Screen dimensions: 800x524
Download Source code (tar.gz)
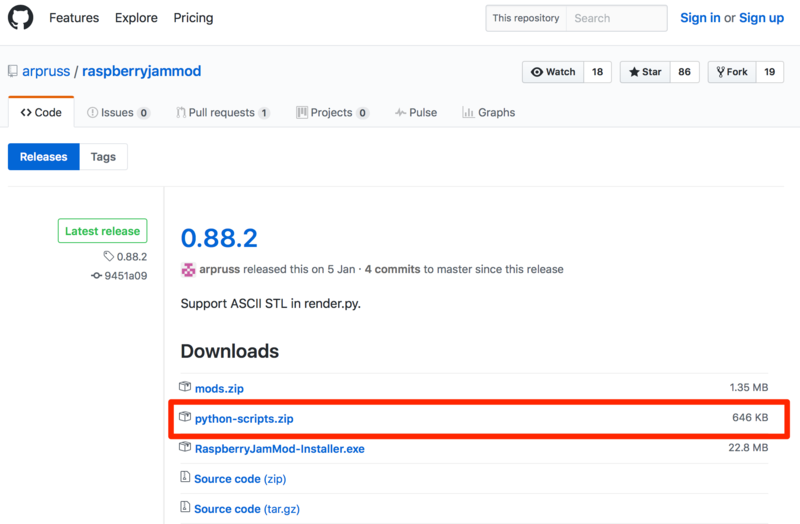247,509
